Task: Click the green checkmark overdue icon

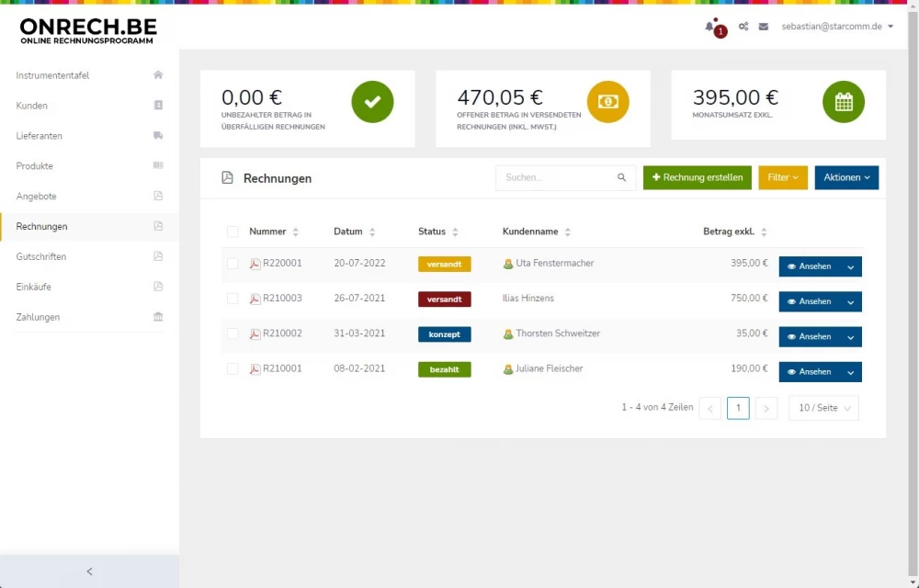Action: tap(372, 102)
